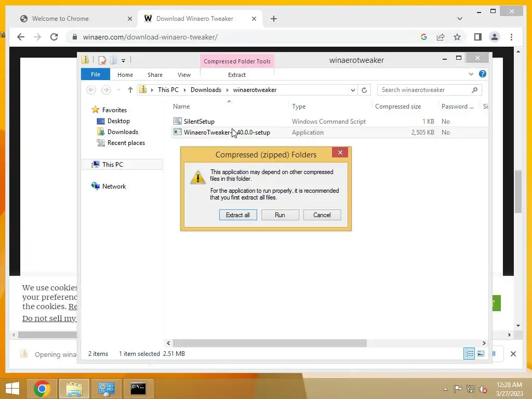Open a new Chrome tab
This screenshot has width=532, height=399.
pos(274,19)
